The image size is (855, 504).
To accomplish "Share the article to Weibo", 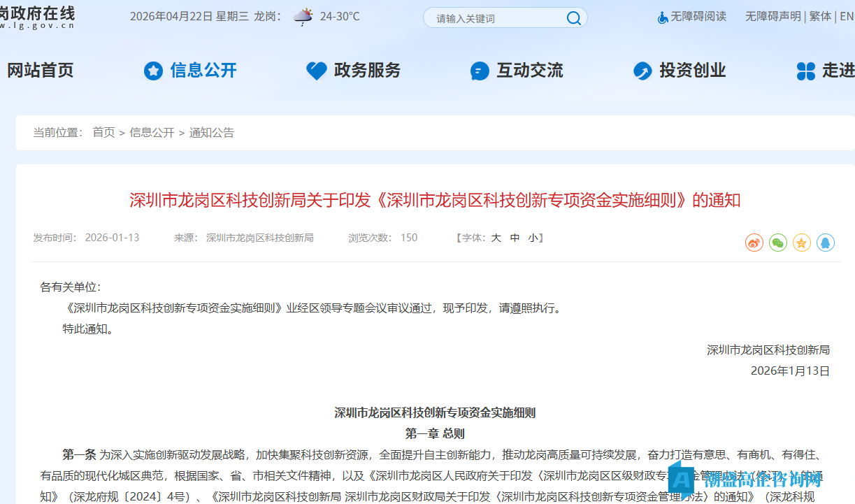I will tap(754, 243).
